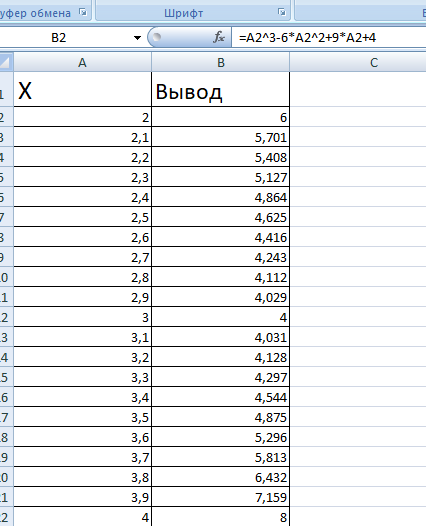Click column A cell with 3,3
Image resolution: width=426 pixels, height=526 pixels.
pyautogui.click(x=83, y=377)
